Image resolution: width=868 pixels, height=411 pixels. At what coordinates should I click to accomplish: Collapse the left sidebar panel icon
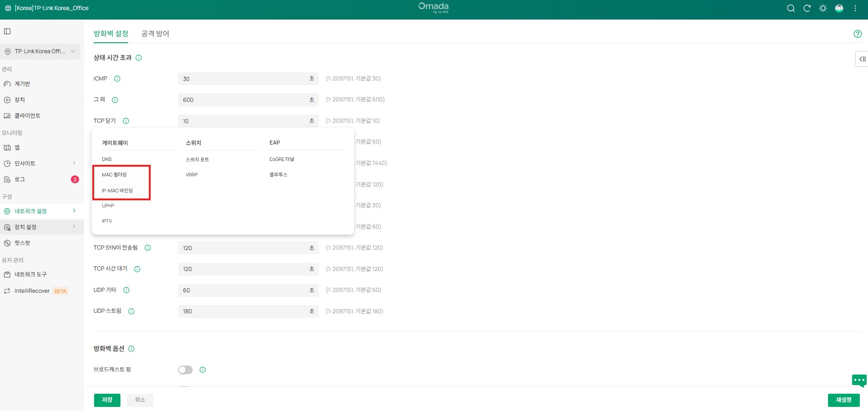click(x=7, y=31)
